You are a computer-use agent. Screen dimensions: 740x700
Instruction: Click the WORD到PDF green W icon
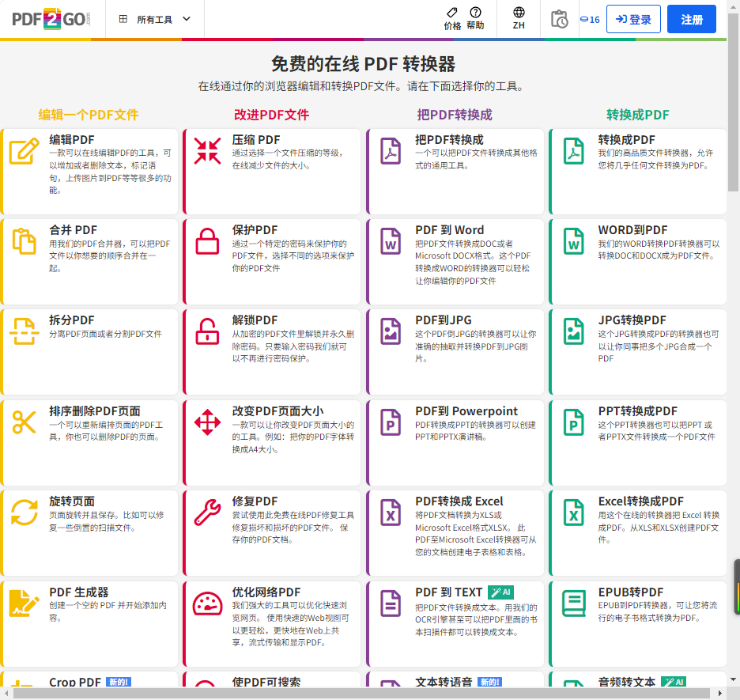pyautogui.click(x=573, y=241)
